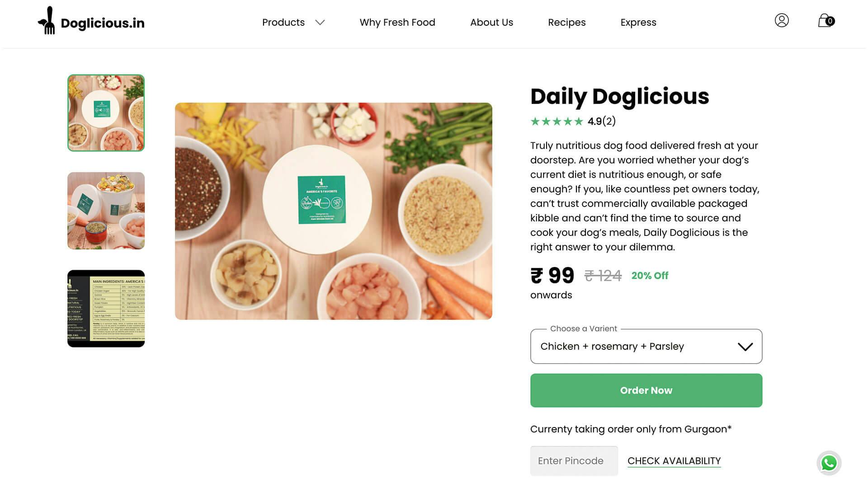The image size is (868, 488).
Task: Open the Express section
Action: click(638, 22)
